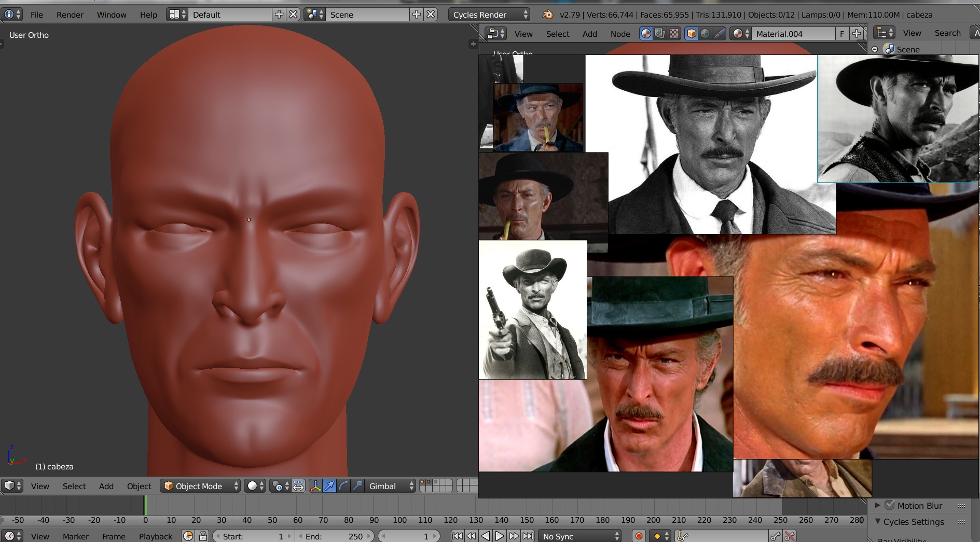The width and height of the screenshot is (980, 542).
Task: Open the screen layout browser next to Default
Action: 177,15
